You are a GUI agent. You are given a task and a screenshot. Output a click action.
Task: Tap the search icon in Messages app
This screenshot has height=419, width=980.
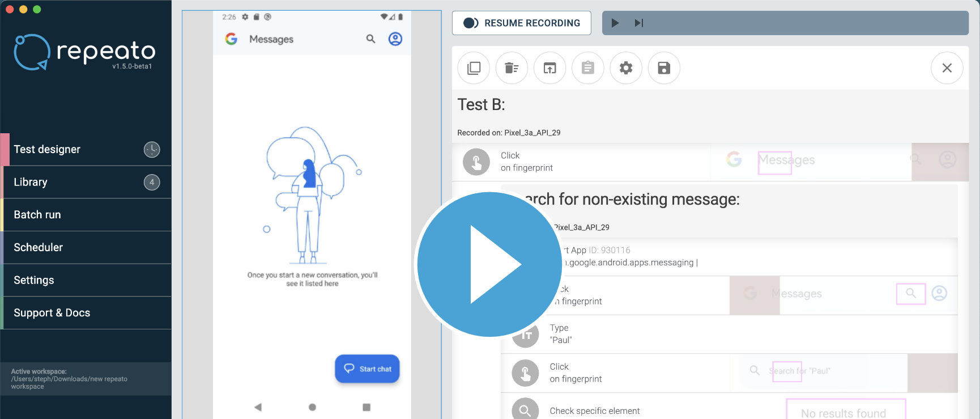tap(370, 39)
